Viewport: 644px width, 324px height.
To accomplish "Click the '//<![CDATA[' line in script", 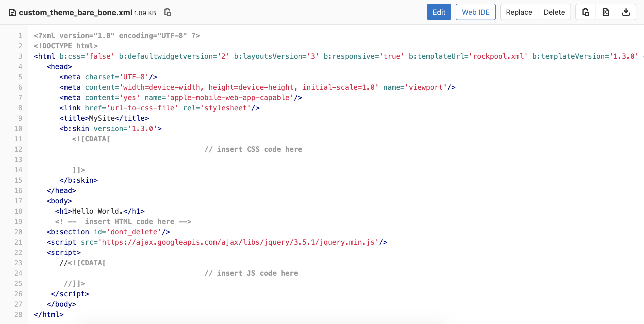I will tap(83, 263).
